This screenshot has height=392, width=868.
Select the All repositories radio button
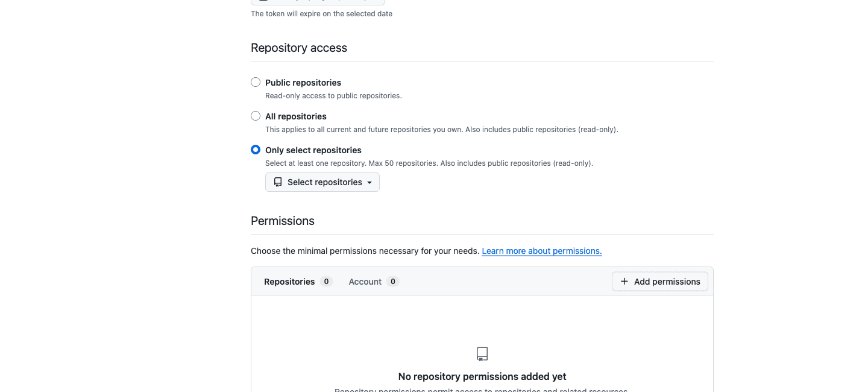(x=256, y=116)
